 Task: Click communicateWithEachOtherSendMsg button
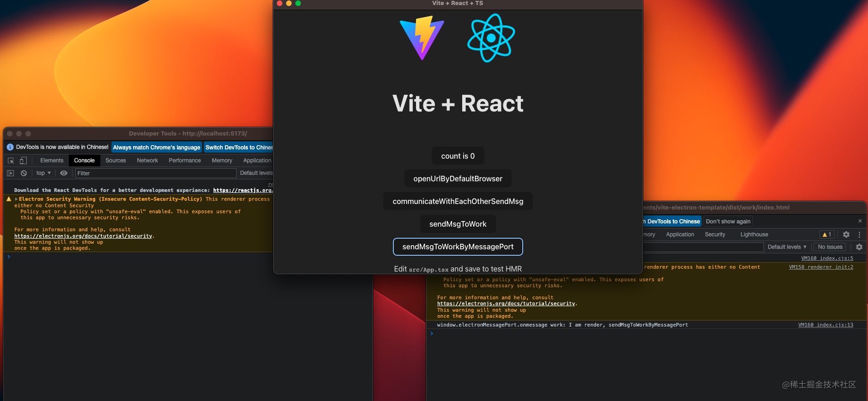tap(458, 201)
